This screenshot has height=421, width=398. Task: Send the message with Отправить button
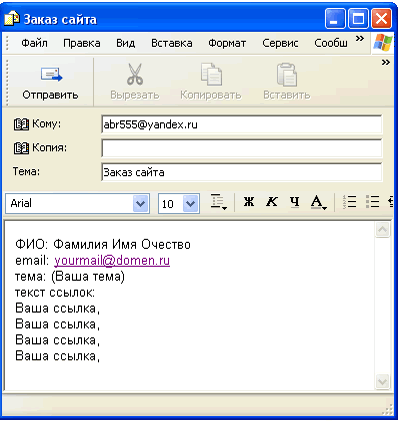click(x=50, y=83)
